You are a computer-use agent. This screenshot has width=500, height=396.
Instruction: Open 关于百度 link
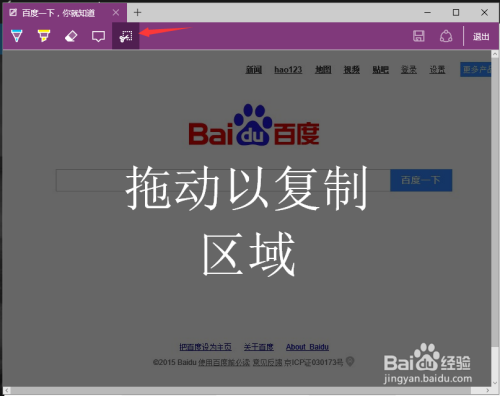(x=259, y=347)
